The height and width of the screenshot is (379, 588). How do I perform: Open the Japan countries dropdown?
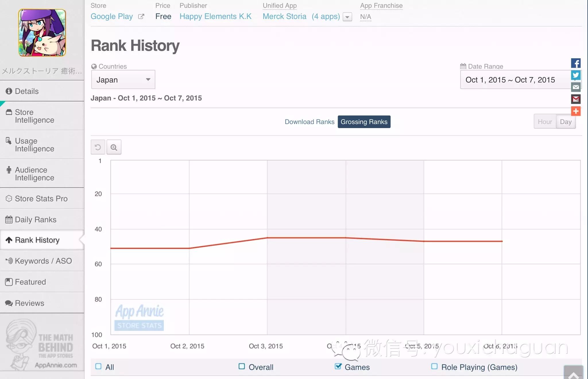point(123,80)
